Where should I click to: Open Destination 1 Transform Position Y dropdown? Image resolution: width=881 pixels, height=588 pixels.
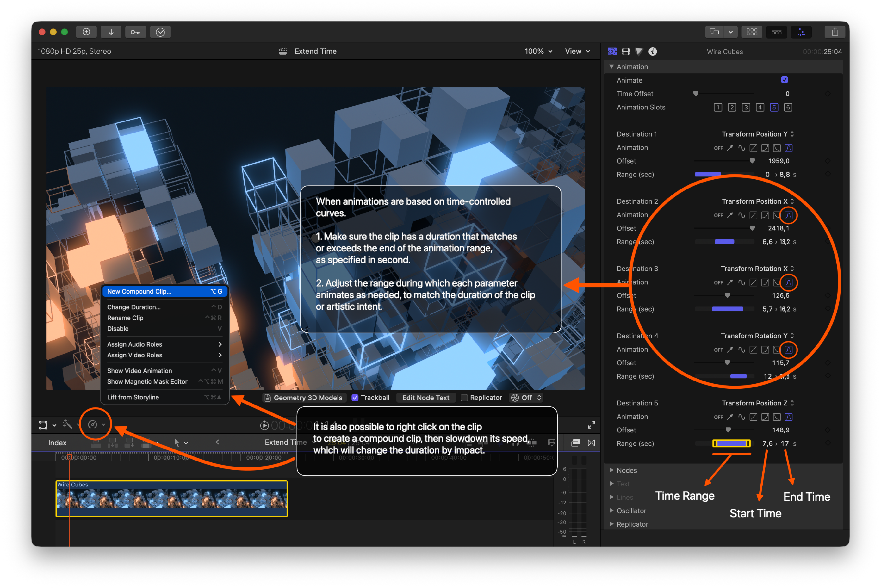tap(758, 134)
